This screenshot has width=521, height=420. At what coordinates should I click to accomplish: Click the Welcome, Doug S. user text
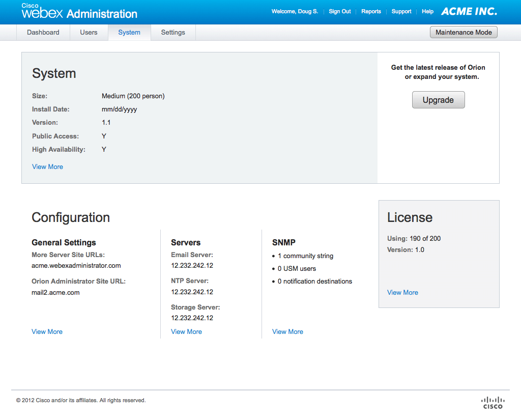click(295, 11)
